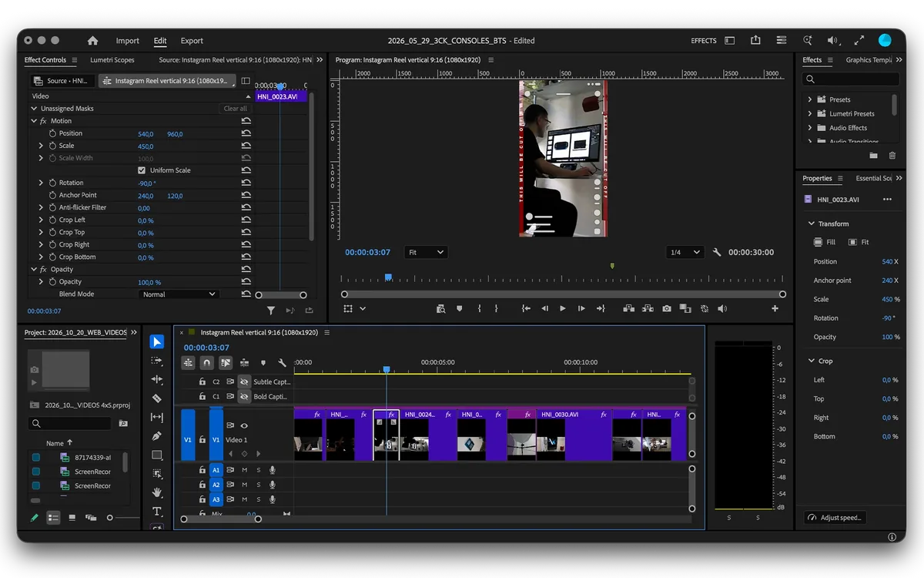Add marker in timeline header

[x=263, y=362]
